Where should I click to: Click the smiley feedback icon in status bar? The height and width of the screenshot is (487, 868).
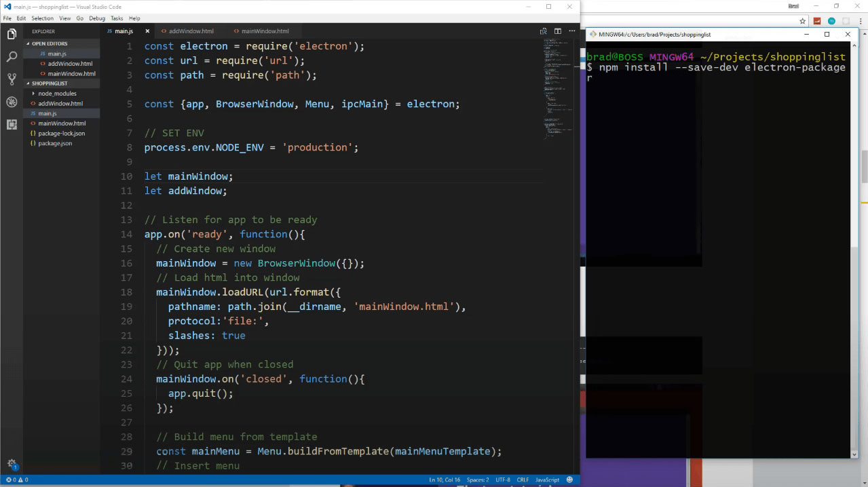571,480
